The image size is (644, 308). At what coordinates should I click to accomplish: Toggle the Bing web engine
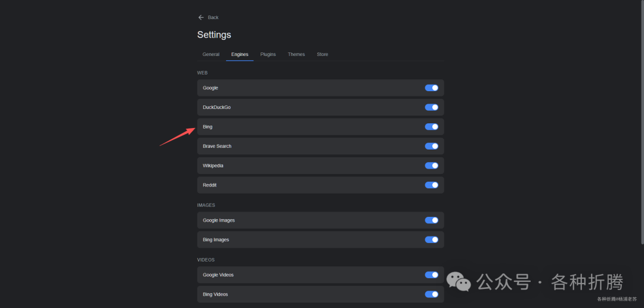click(x=432, y=127)
